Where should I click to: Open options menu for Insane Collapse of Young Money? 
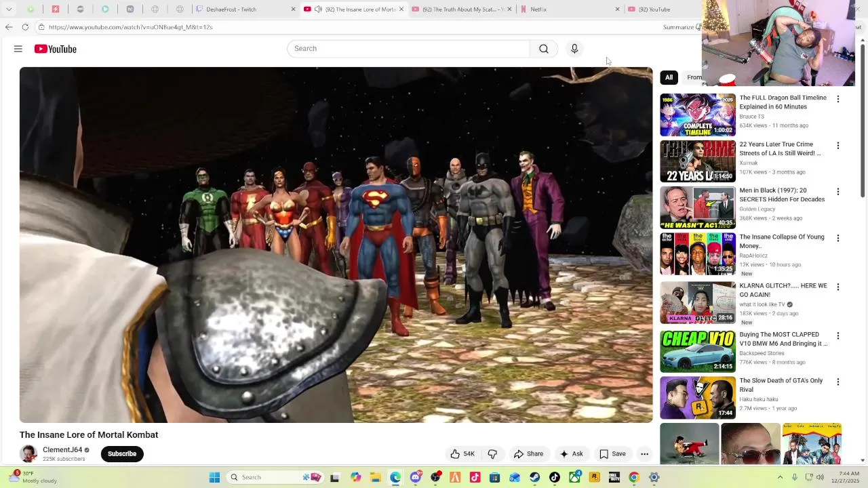[838, 238]
